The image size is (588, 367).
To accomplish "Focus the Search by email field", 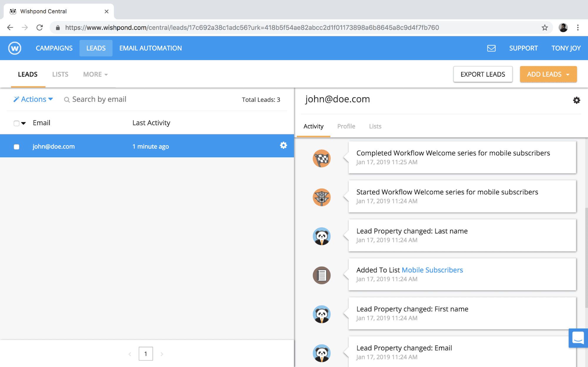I will click(99, 99).
